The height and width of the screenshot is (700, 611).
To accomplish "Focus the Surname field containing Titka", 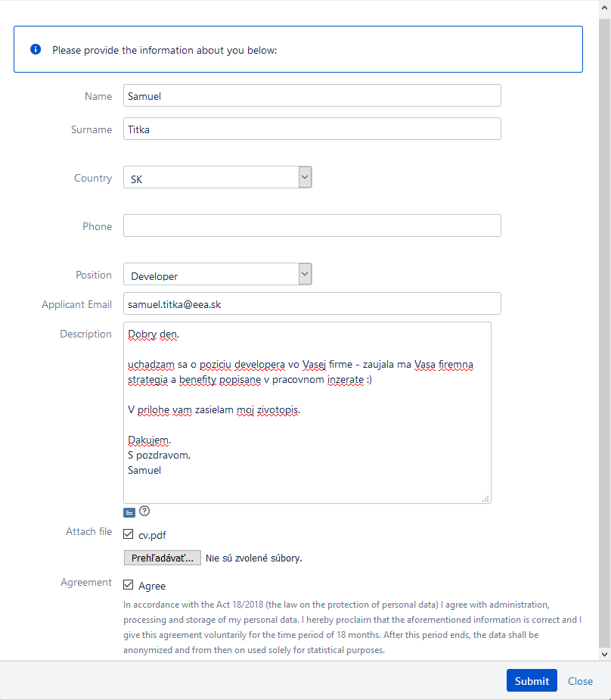I will 312,129.
